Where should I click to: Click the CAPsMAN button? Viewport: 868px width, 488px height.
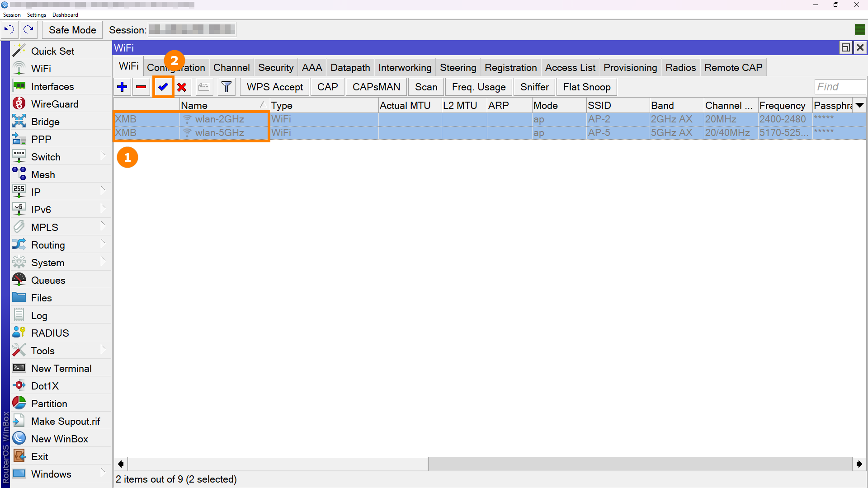click(376, 87)
